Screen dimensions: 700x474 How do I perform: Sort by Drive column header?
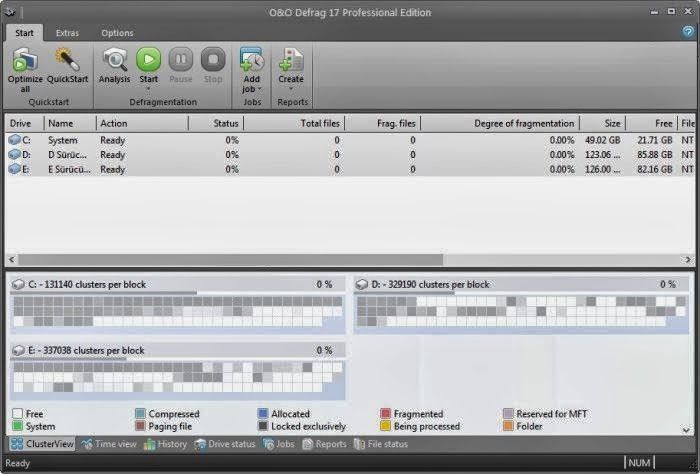tap(25, 124)
